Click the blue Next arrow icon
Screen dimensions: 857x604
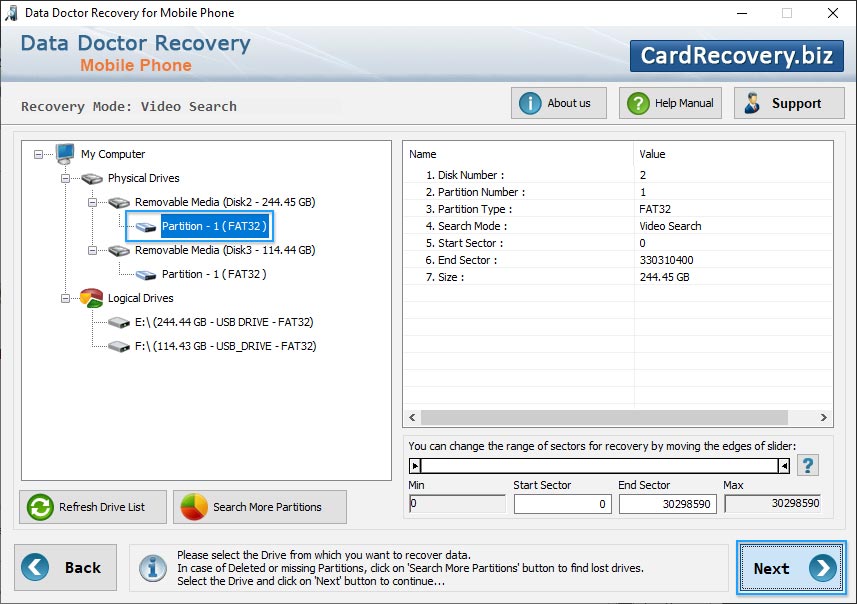click(x=823, y=568)
